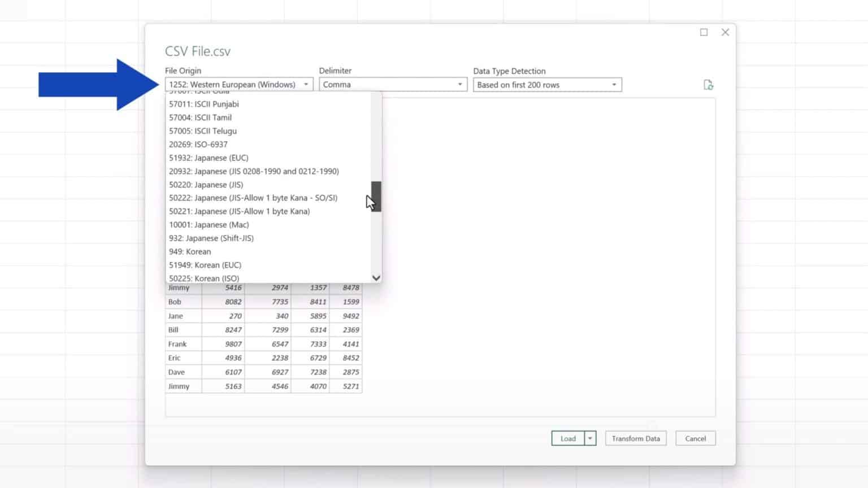The height and width of the screenshot is (488, 868).
Task: Expand the Load button's split arrow
Action: coord(589,438)
